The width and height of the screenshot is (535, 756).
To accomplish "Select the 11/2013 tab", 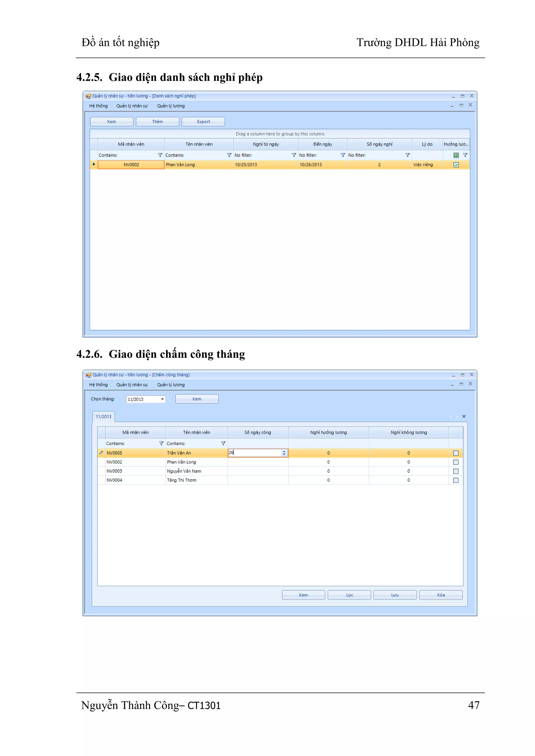I will coord(103,417).
